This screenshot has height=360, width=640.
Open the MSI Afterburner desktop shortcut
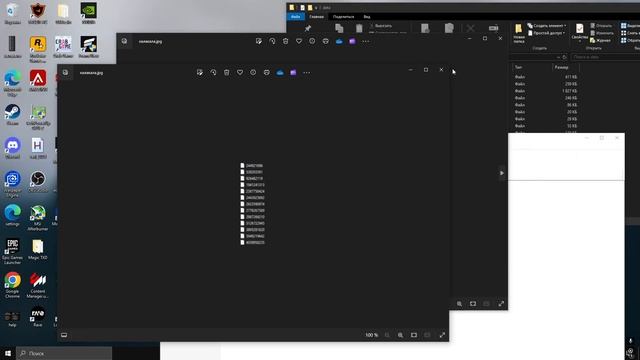point(38,218)
